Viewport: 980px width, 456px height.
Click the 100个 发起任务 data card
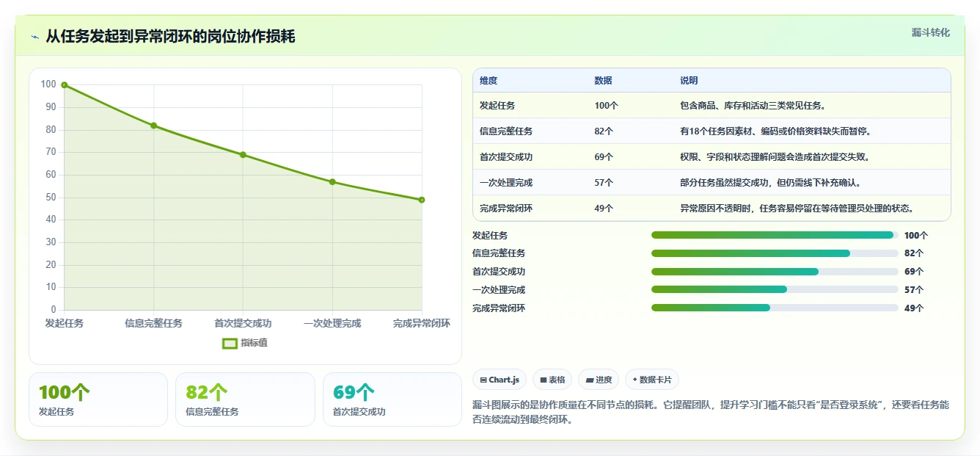[98, 399]
